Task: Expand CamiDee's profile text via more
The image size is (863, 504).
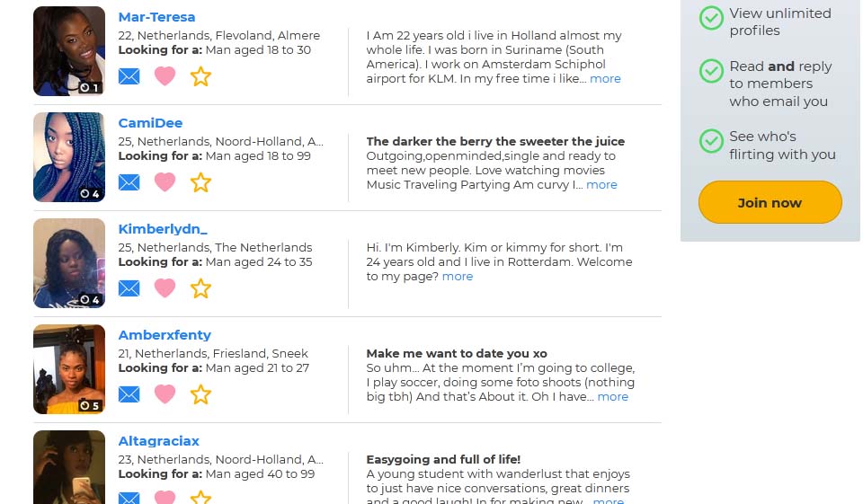Action: (601, 185)
